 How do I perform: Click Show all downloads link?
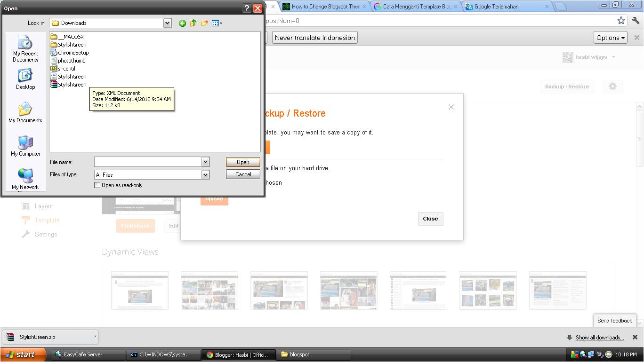600,338
